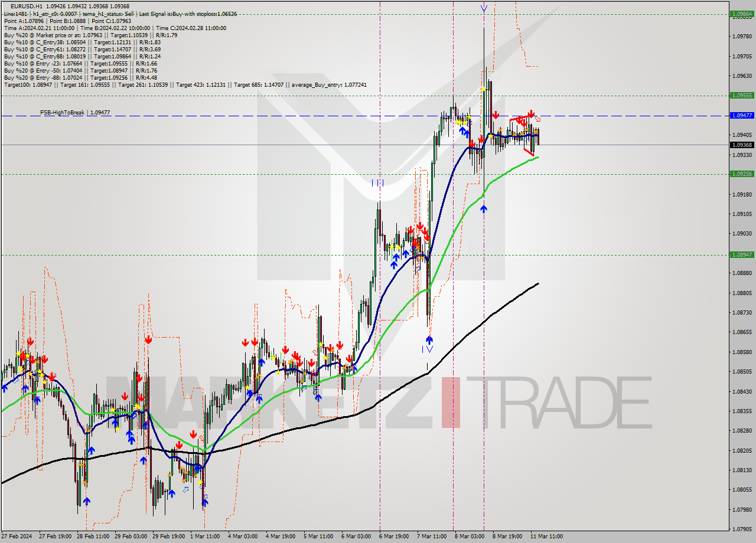Click the '6 Mar 19:00' time axis label
Viewport: 756px width, 543px height.
point(393,537)
